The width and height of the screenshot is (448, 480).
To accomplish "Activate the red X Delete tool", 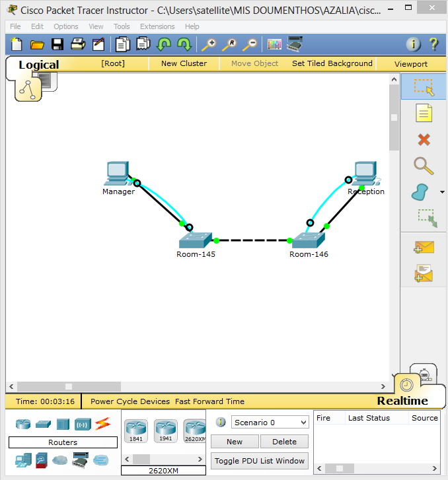I will 424,139.
